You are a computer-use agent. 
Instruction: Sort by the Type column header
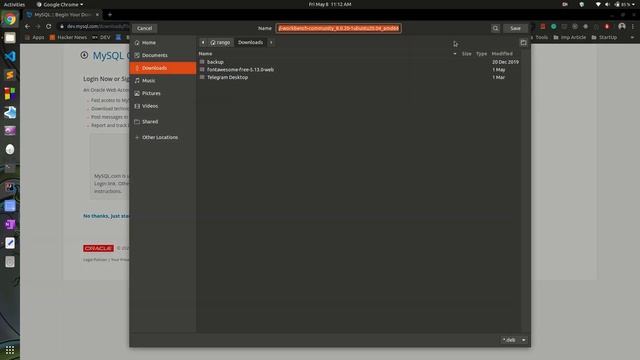[x=481, y=53]
